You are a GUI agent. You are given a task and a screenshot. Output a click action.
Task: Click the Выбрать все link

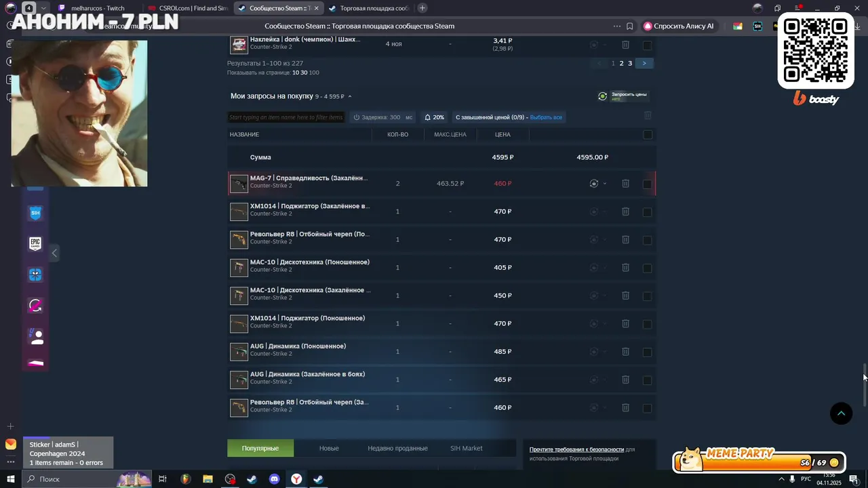point(546,117)
